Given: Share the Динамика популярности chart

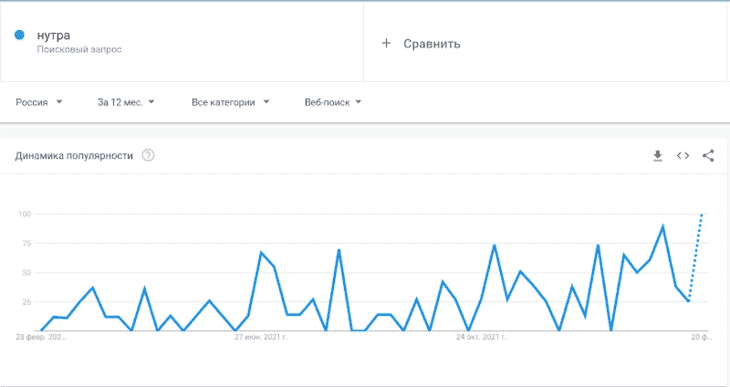Looking at the screenshot, I should (x=708, y=156).
